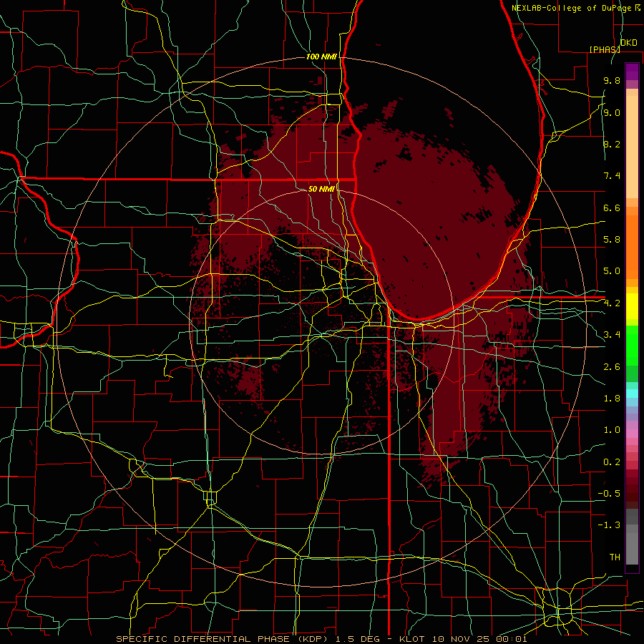Screen dimensions: 644x644
Task: Click the 00:01 time stamp
Action: 512,639
